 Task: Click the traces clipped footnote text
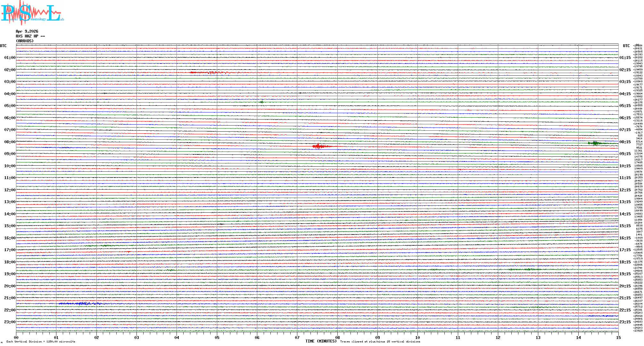click(x=380, y=342)
